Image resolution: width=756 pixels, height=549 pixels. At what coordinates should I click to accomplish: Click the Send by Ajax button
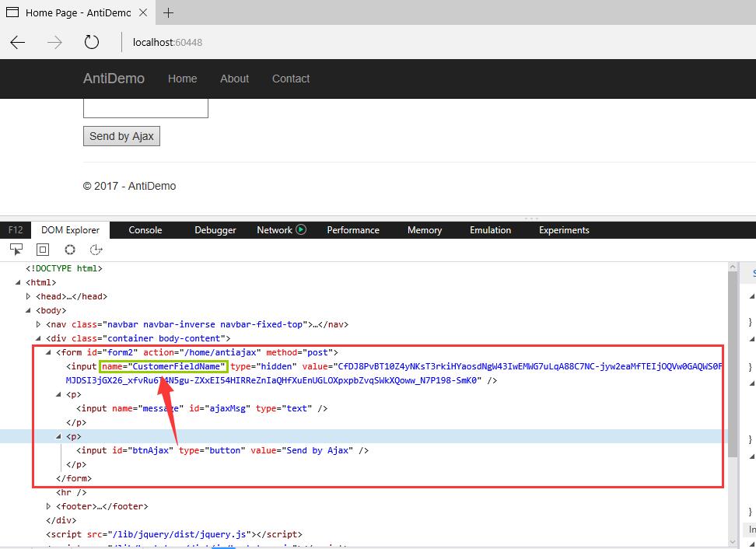121,136
